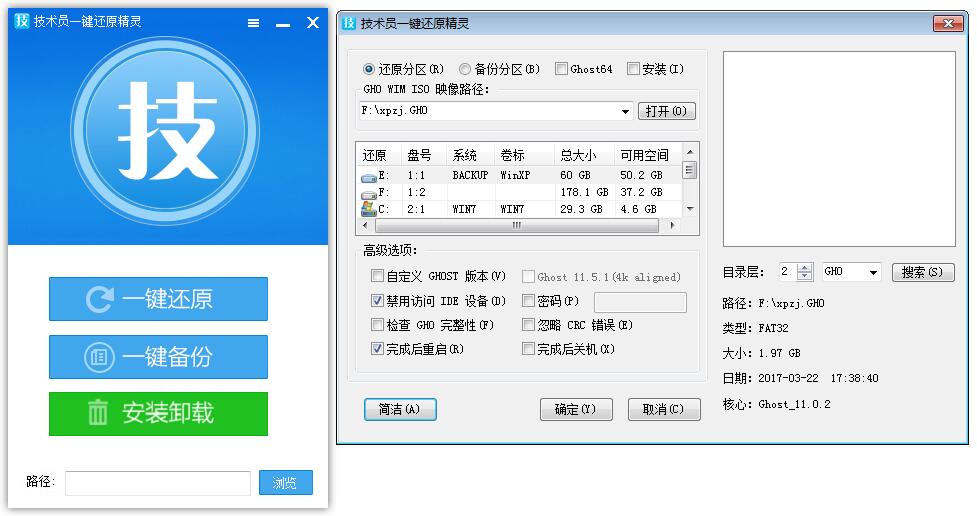
Task: Select the E: drive icon row
Action: pos(370,175)
